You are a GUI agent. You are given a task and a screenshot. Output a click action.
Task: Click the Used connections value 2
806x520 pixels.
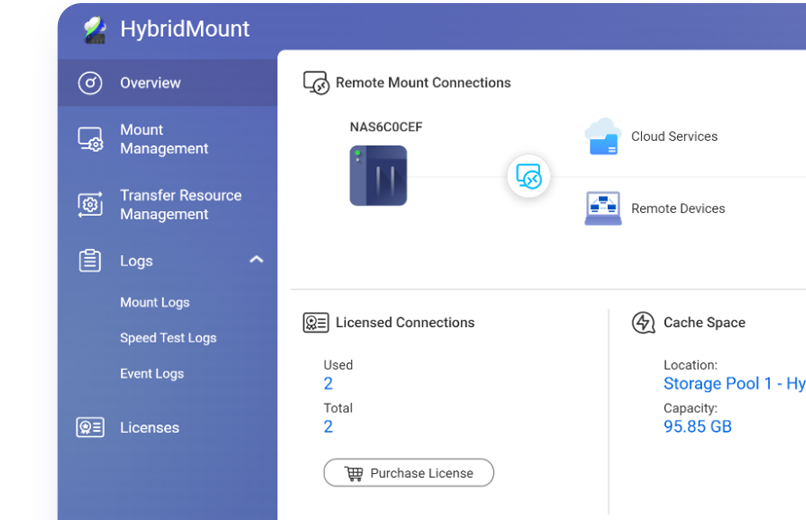pos(328,383)
